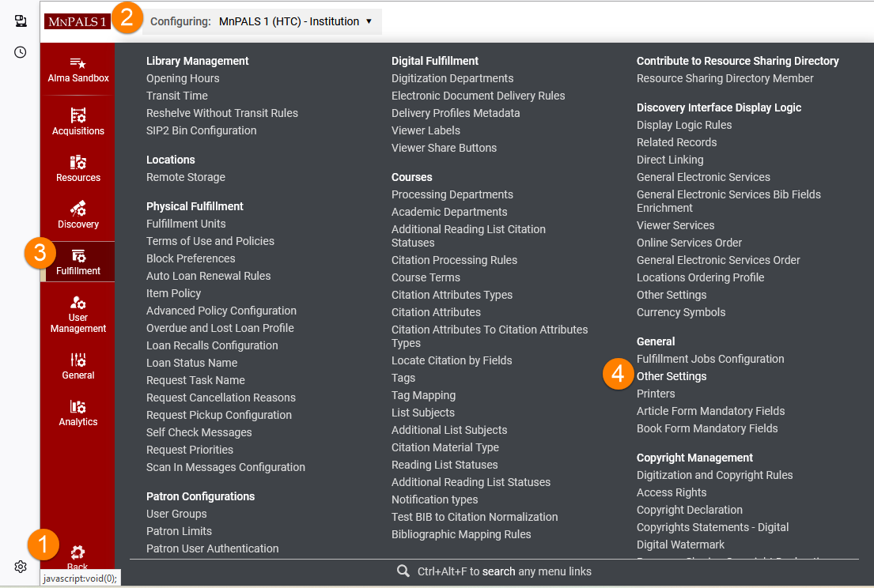Open Bibliographic Mapping Rules

461,534
